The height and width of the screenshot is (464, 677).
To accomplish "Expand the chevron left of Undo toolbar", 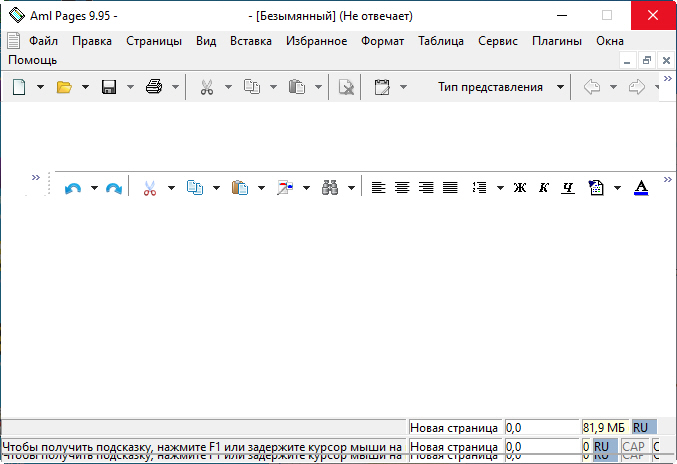I will pos(36,177).
